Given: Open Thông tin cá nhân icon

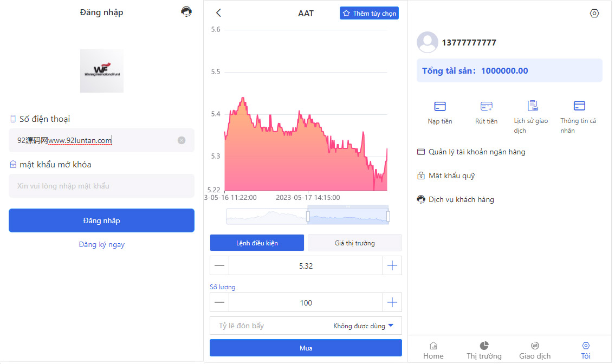Looking at the screenshot, I should pos(579,106).
